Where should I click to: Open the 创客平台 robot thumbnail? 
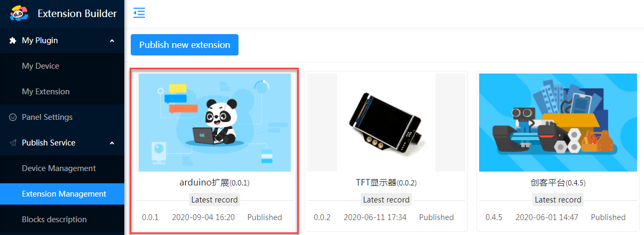(x=558, y=123)
